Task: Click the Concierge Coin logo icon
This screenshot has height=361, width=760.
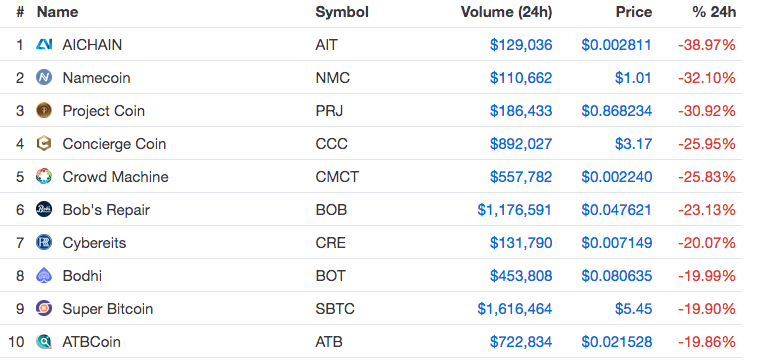Action: point(44,143)
